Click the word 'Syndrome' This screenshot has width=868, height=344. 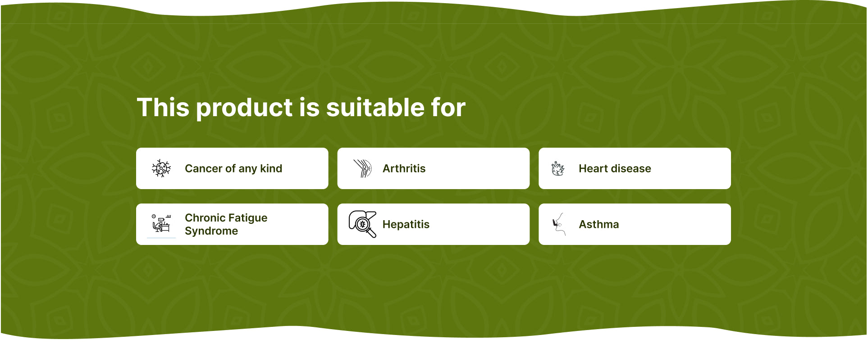[x=211, y=231]
